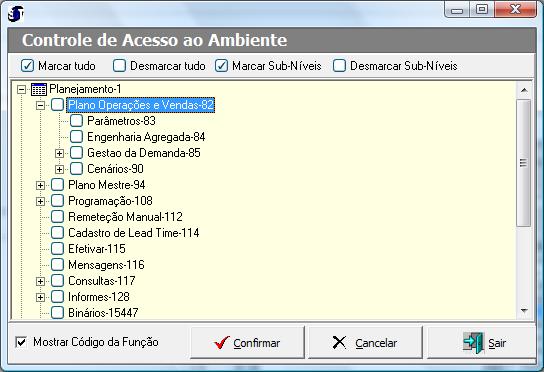Expand the Plano Mestre-94 node
The image size is (544, 372).
tap(40, 185)
